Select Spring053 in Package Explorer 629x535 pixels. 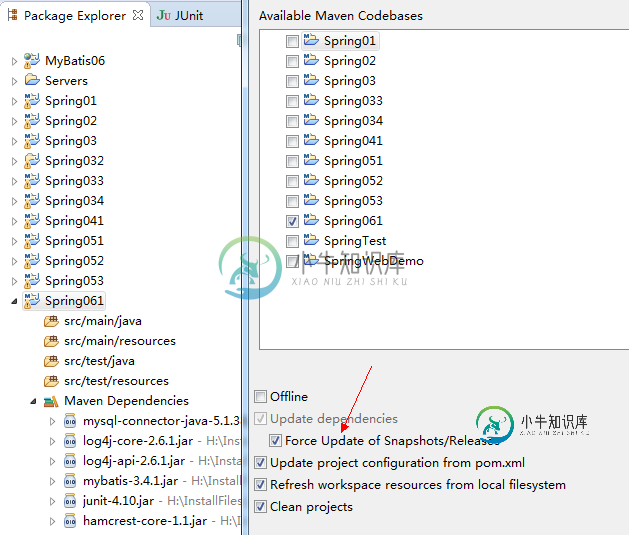tap(74, 281)
